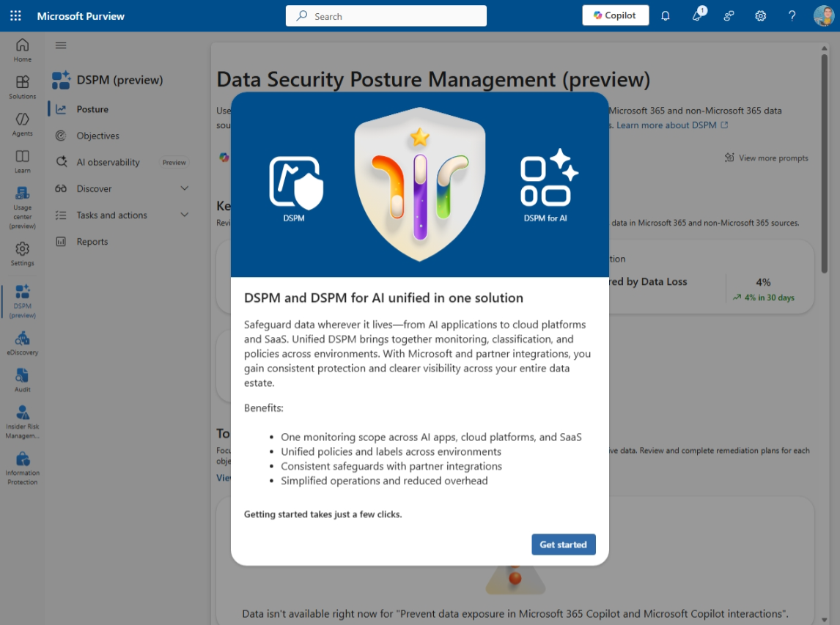Image resolution: width=840 pixels, height=625 pixels.
Task: Follow the Learn more about DSPM link
Action: pos(668,125)
